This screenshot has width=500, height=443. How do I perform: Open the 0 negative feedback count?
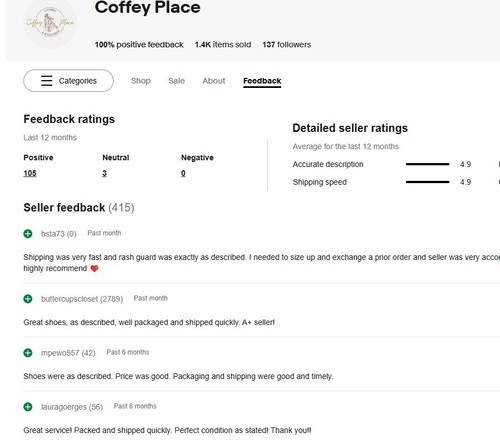click(183, 173)
